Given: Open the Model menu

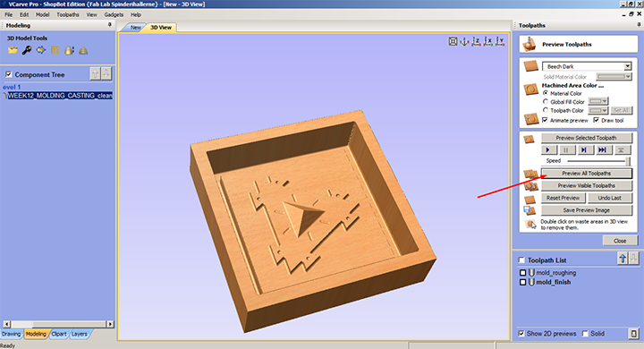Looking at the screenshot, I should [42, 15].
